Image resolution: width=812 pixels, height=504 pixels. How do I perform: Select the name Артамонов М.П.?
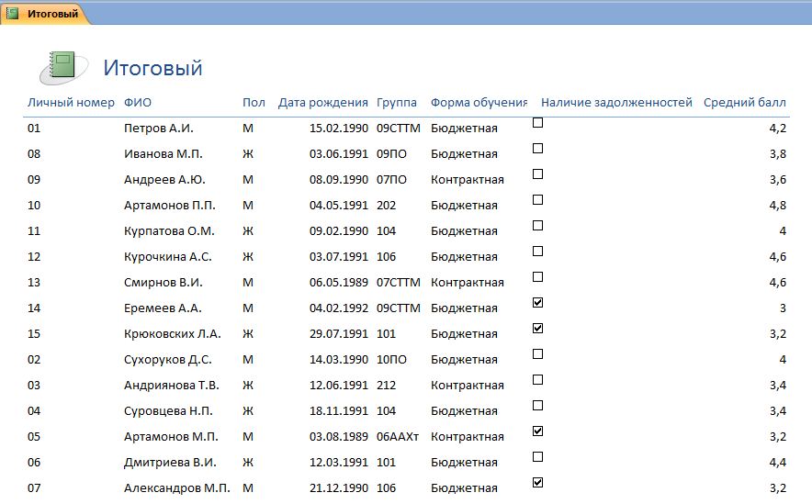171,437
